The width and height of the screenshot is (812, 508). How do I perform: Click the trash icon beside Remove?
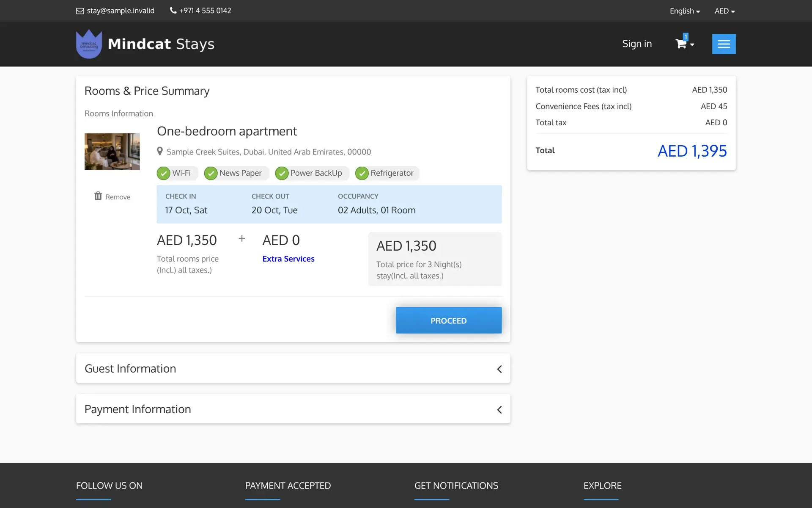tap(98, 196)
